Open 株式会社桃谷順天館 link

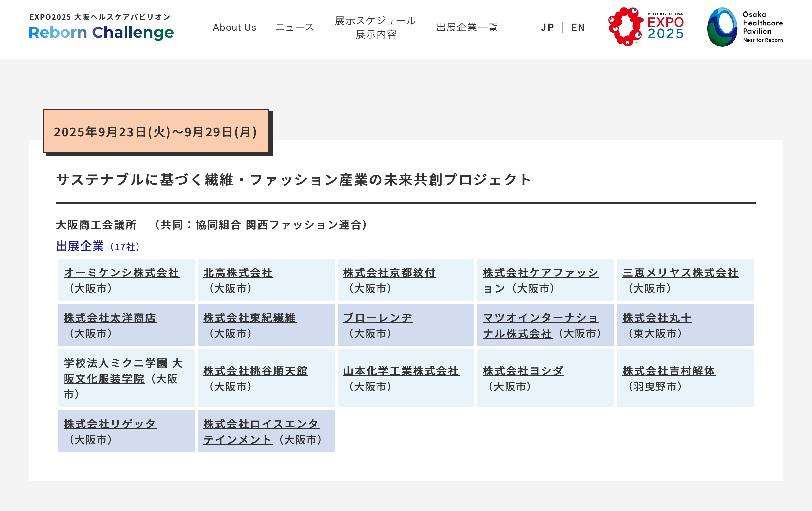[x=255, y=371]
